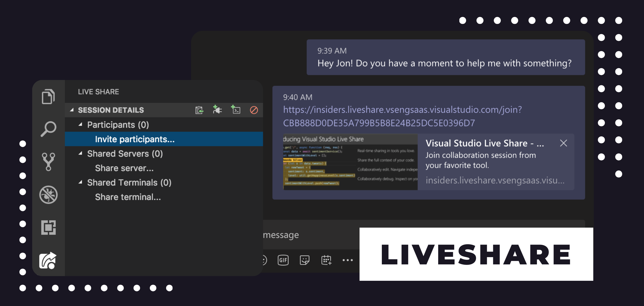Image resolution: width=644 pixels, height=306 pixels.
Task: Click the Live Share preview thumbnail image
Action: coord(350,162)
